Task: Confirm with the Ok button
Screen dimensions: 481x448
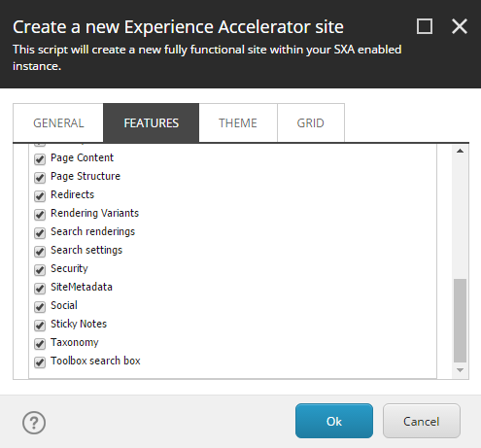Action: (334, 421)
